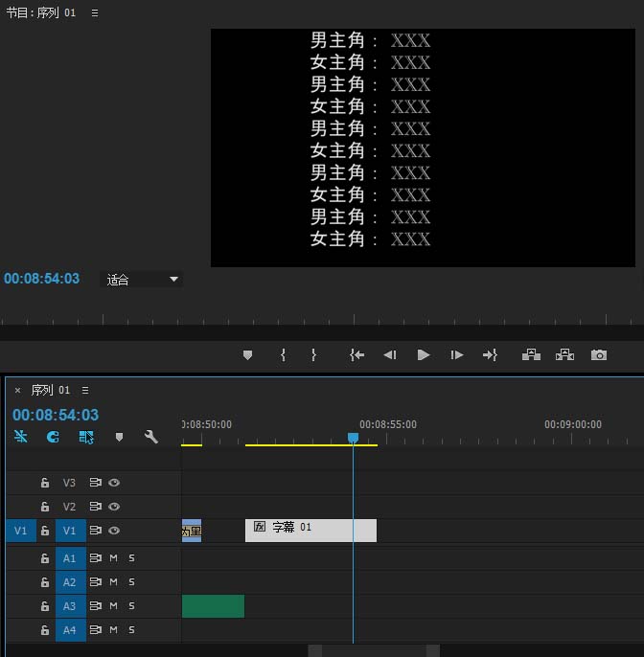
Task: Toggle V2 track lock
Action: tap(45, 507)
